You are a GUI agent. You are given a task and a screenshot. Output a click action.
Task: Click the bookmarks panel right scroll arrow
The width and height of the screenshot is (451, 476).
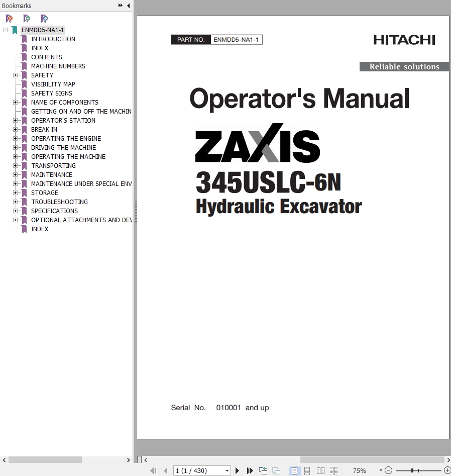pyautogui.click(x=128, y=460)
